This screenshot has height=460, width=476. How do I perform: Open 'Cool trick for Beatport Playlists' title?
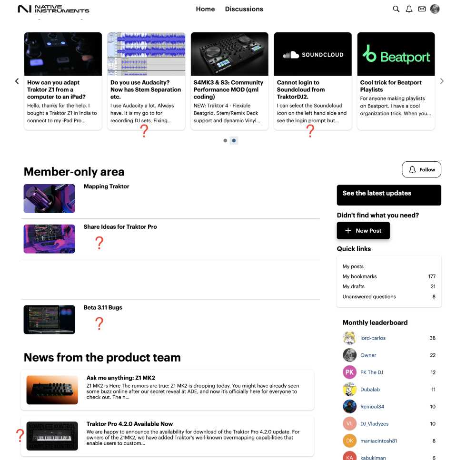click(391, 86)
